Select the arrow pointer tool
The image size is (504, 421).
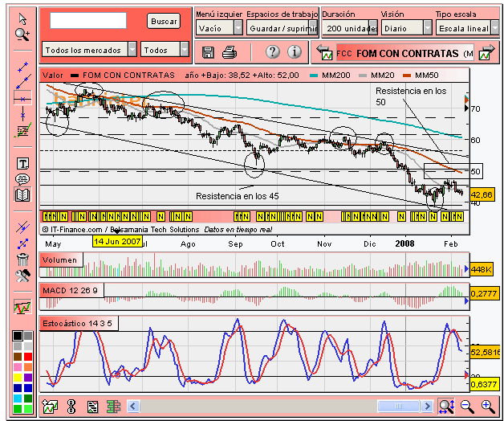click(x=22, y=19)
